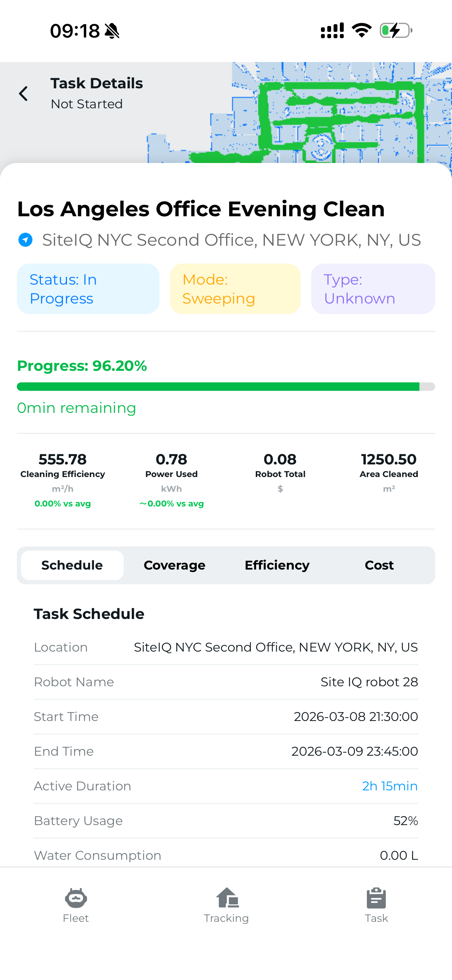Tap Robot Name value Site IQ robot 28
The height and width of the screenshot is (980, 452).
tap(369, 682)
